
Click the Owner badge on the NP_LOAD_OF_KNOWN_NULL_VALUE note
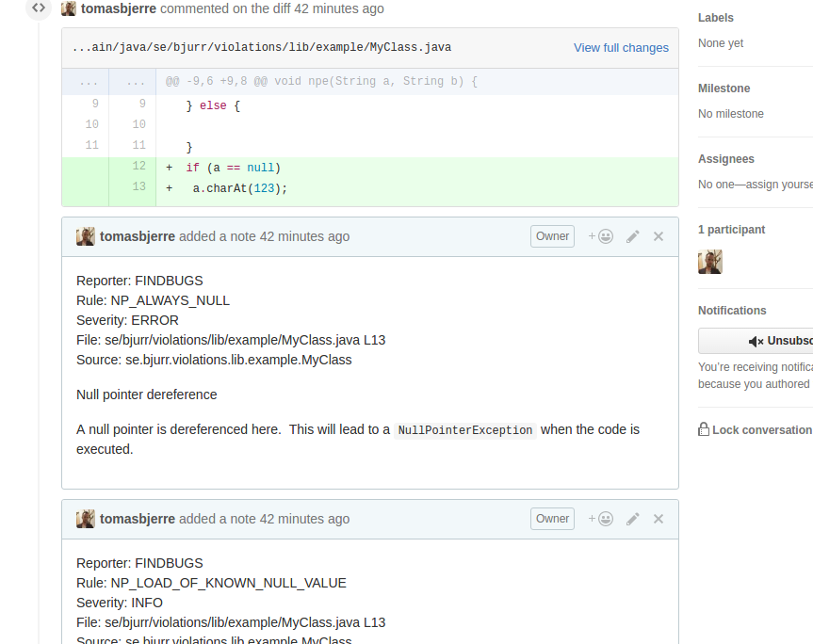553,519
